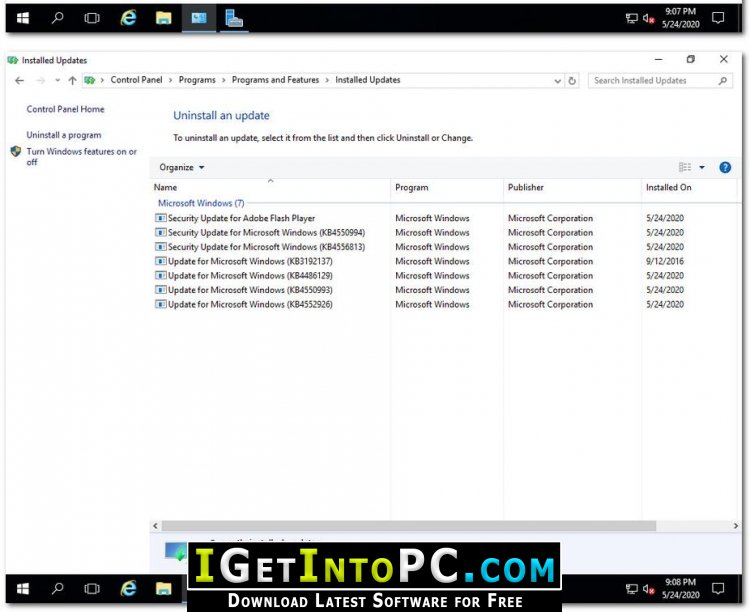Click Programs and Features breadcrumb

[275, 80]
